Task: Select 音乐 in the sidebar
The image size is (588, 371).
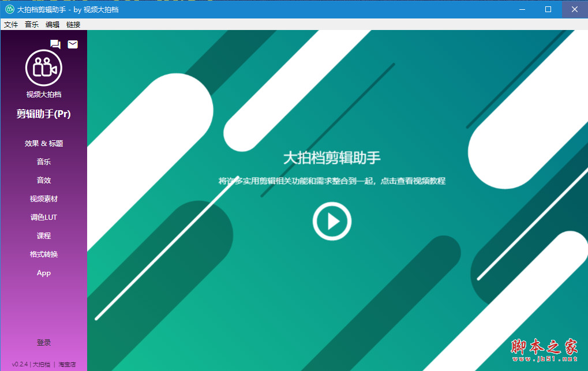Action: 43,162
